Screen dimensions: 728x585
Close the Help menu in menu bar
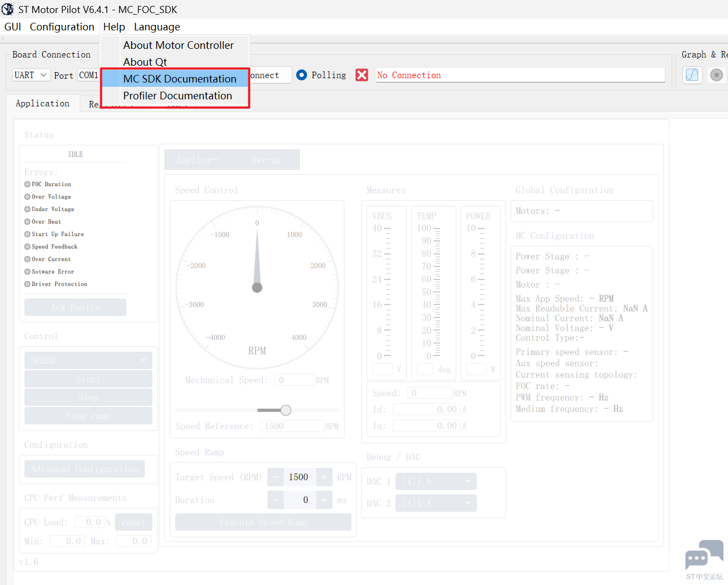114,27
